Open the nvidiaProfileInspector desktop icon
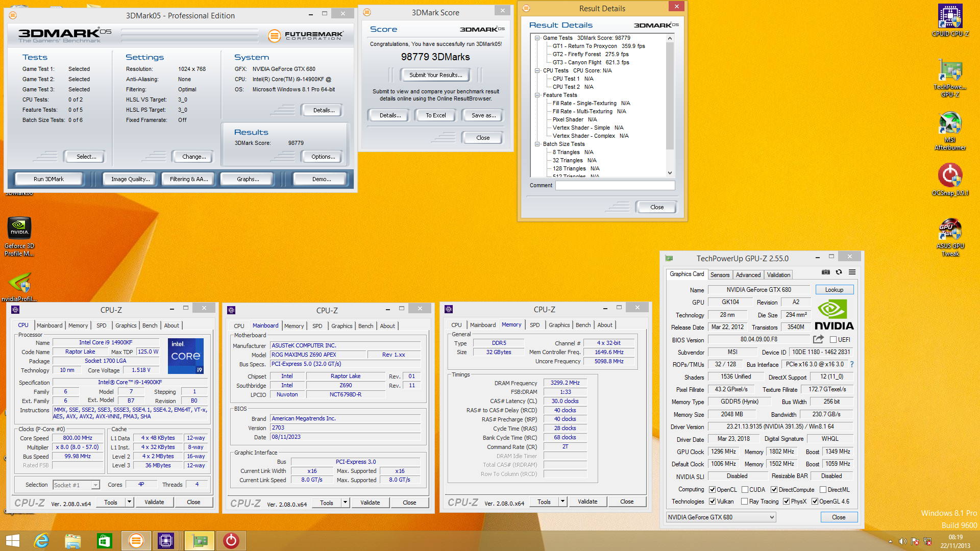This screenshot has height=551, width=980. pos(19,287)
